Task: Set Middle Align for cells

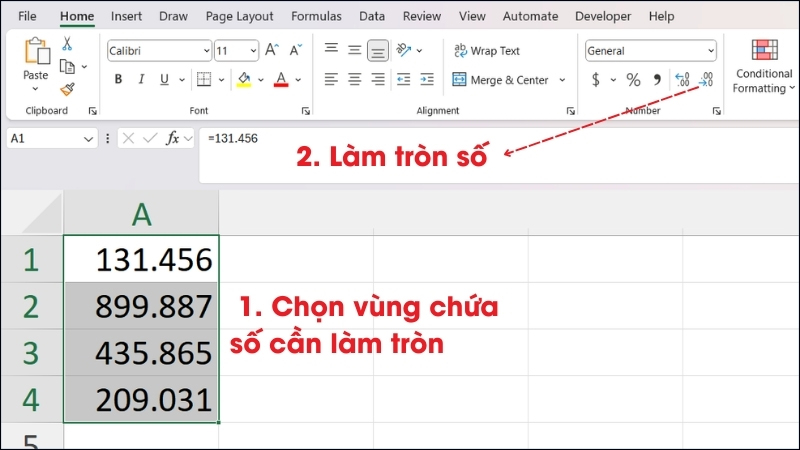Action: coord(355,50)
